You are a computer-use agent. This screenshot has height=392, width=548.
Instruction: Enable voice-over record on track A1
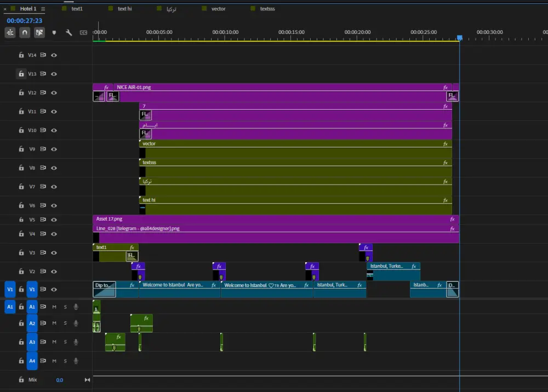pos(76,307)
